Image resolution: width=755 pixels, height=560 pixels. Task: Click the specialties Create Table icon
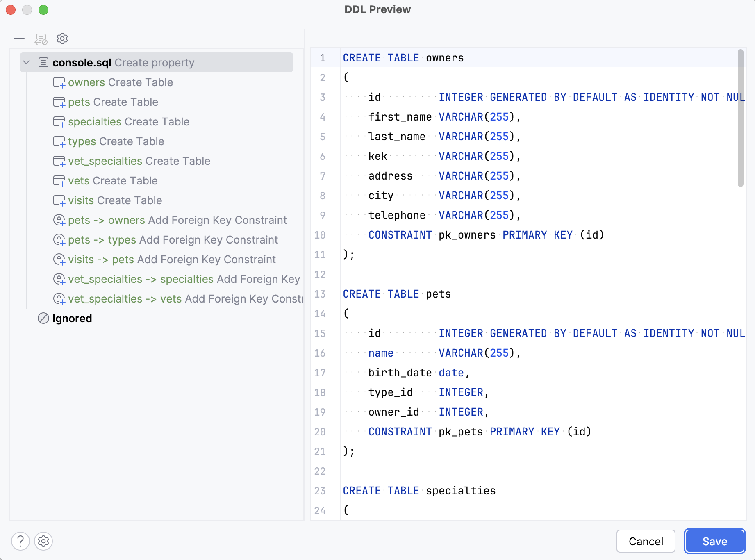[x=59, y=121]
